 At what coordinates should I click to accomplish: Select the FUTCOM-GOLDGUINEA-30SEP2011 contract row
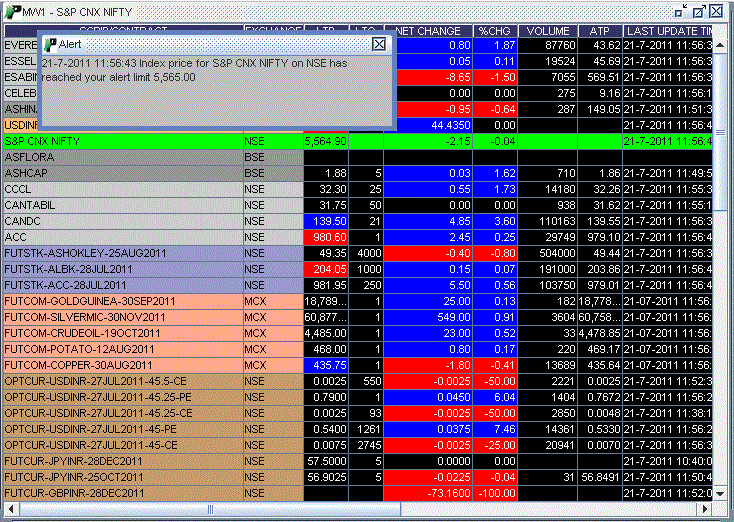click(x=122, y=301)
